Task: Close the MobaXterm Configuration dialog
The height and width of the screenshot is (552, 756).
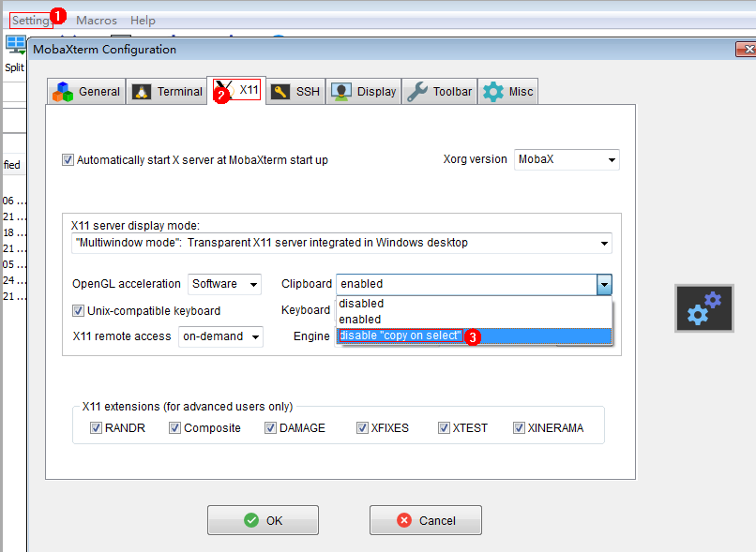Action: coord(746,49)
